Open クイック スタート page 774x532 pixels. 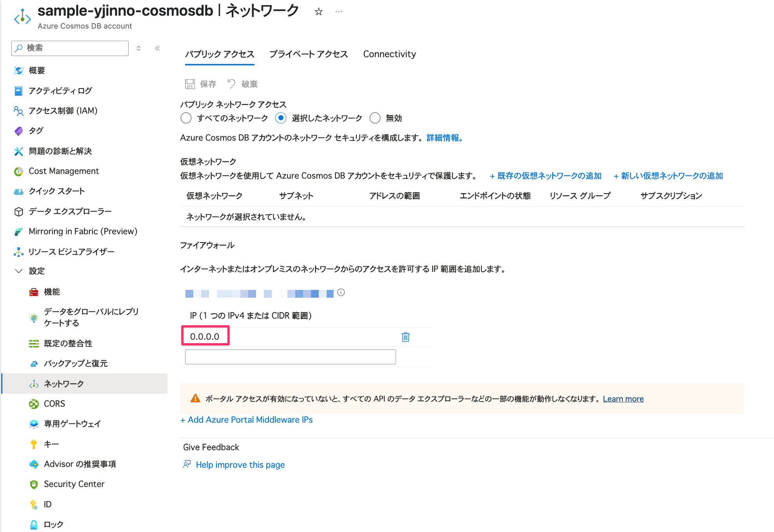click(x=56, y=191)
